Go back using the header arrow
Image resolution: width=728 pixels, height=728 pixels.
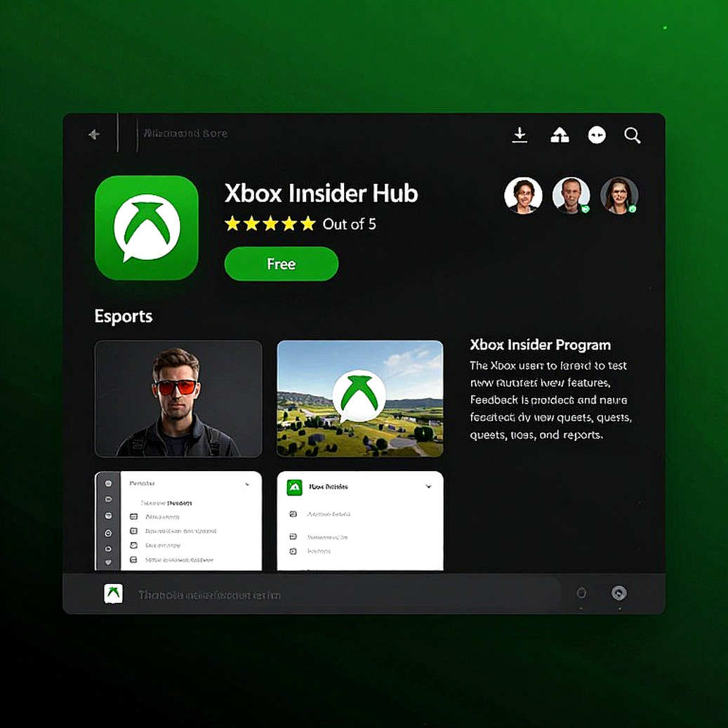[x=94, y=135]
